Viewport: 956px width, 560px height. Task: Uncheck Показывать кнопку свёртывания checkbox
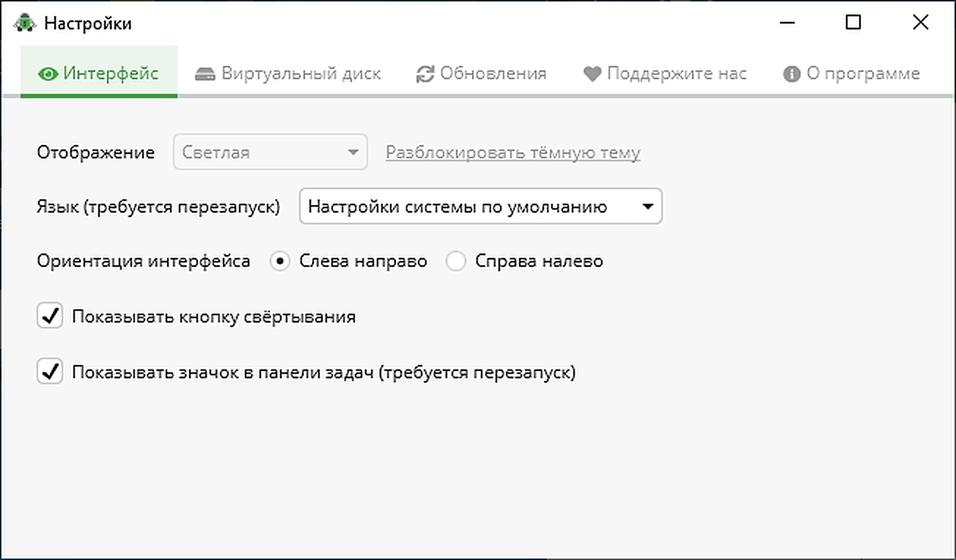pyautogui.click(x=50, y=315)
